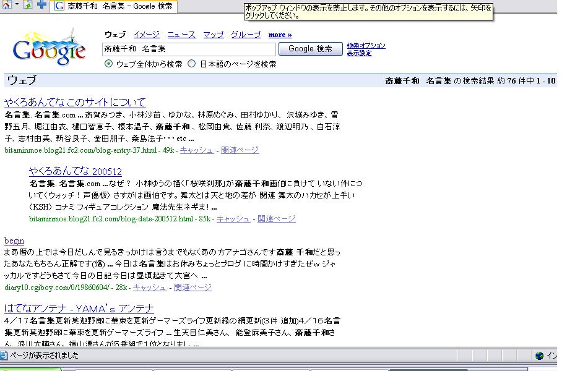Click the globe internet zone icon
The image size is (588, 371).
pyautogui.click(x=539, y=356)
